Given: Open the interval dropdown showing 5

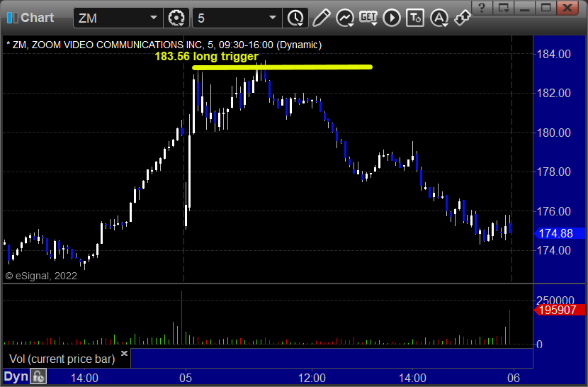Looking at the screenshot, I should (x=273, y=18).
